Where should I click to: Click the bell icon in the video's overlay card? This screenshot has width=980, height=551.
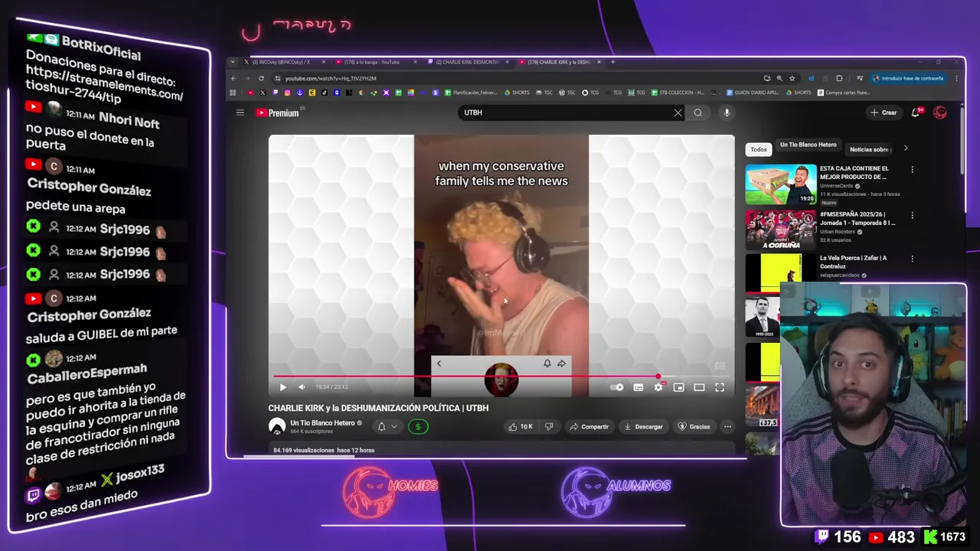tap(547, 364)
